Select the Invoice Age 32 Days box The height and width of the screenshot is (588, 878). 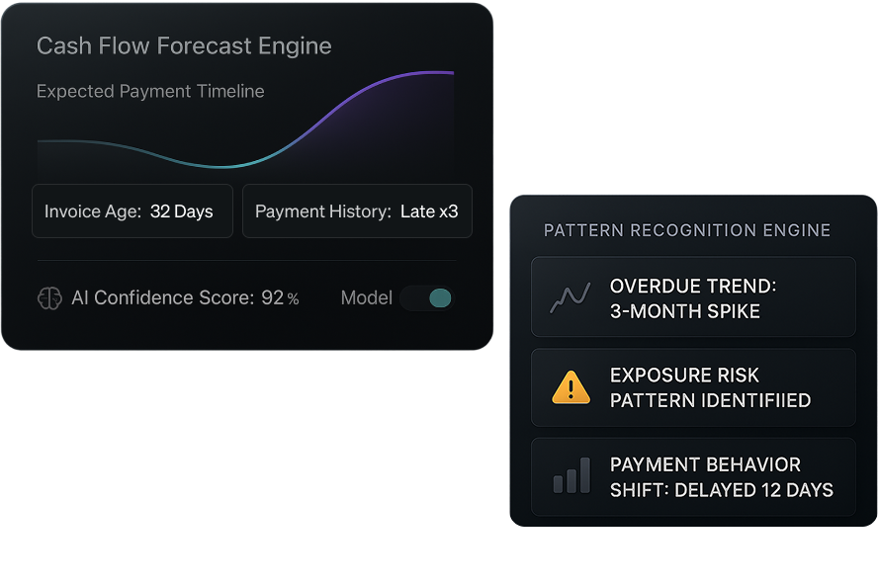(132, 211)
